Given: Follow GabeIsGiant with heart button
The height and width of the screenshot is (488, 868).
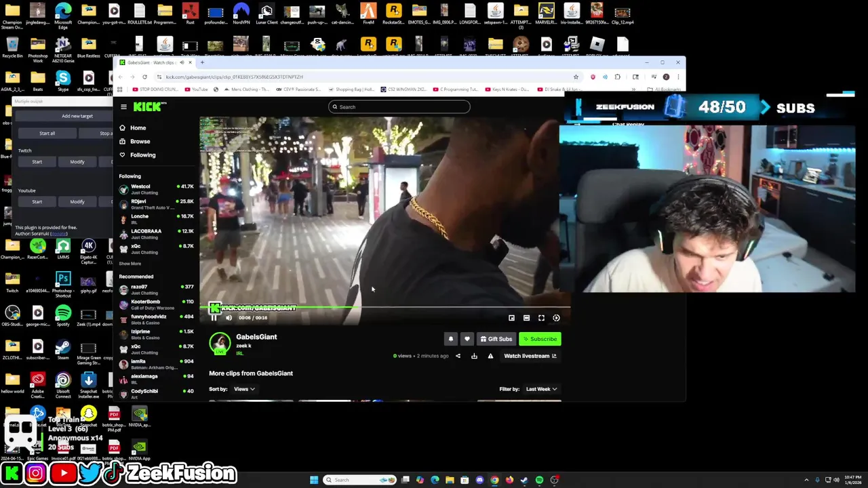Looking at the screenshot, I should click(467, 339).
